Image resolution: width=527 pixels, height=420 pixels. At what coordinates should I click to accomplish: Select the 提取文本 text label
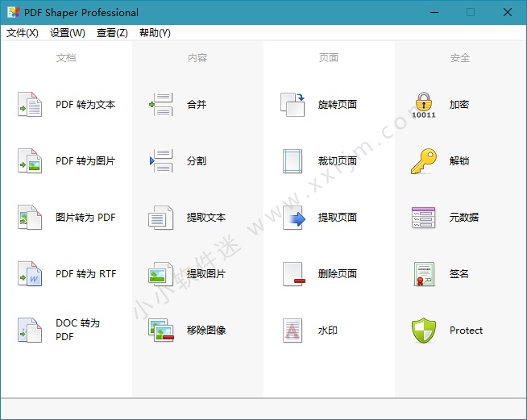tap(206, 217)
